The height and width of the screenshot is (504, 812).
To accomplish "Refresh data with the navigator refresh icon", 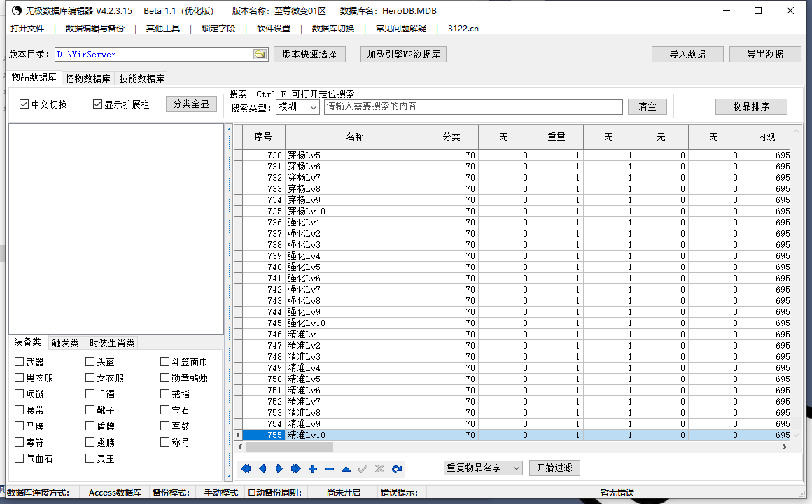I will click(x=397, y=469).
